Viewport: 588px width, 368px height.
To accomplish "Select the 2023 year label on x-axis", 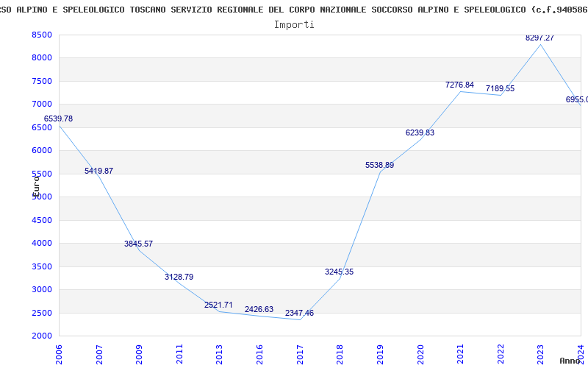I will (x=540, y=352).
